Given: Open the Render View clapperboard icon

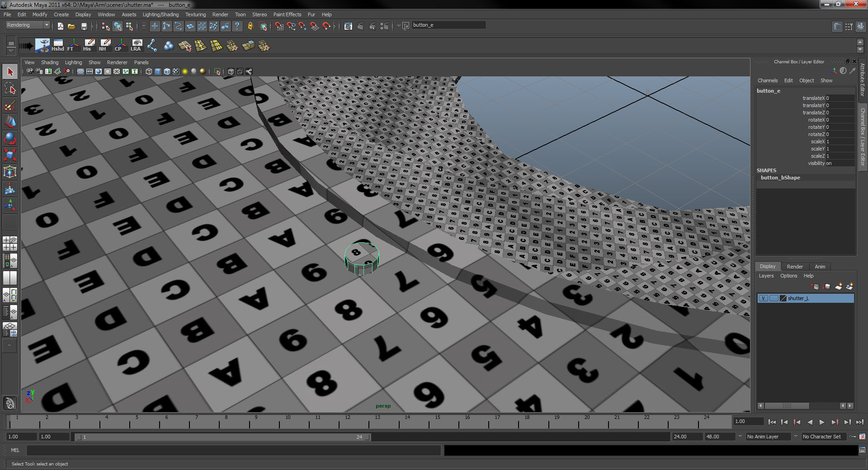Looking at the screenshot, I should pos(348,26).
